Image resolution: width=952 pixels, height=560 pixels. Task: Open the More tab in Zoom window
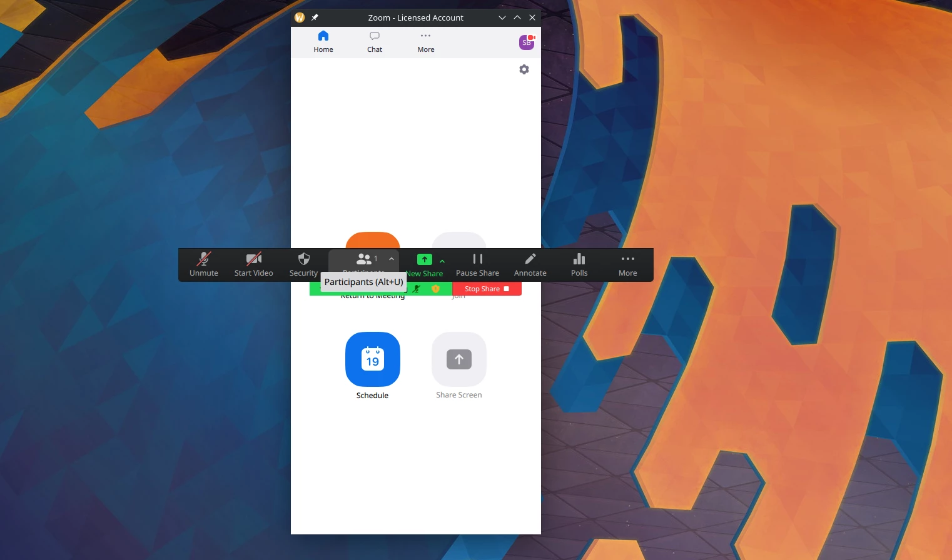pyautogui.click(x=426, y=42)
